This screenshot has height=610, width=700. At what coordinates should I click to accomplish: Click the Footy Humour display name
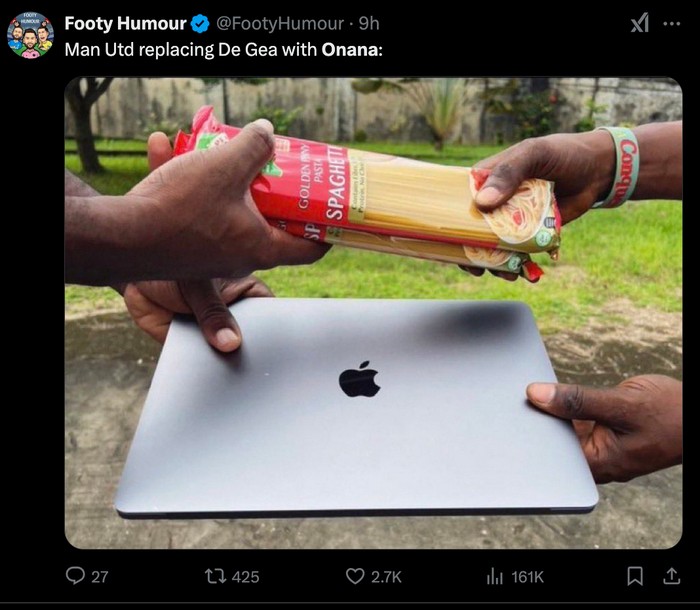(x=125, y=24)
